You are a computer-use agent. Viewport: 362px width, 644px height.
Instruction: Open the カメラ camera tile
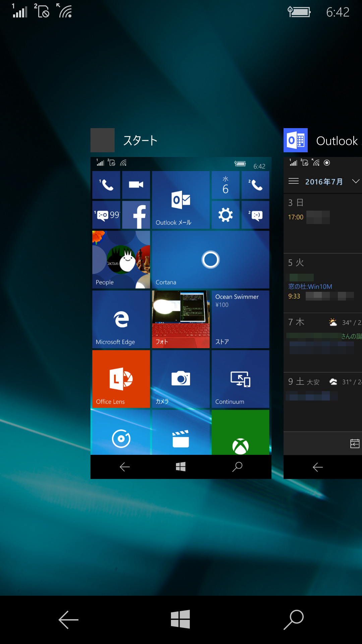[181, 379]
